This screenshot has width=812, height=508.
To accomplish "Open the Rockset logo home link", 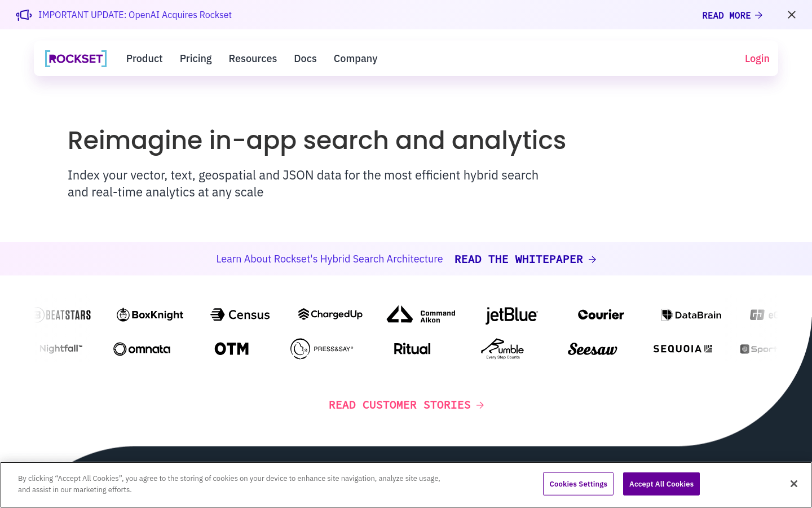I will click(x=76, y=59).
